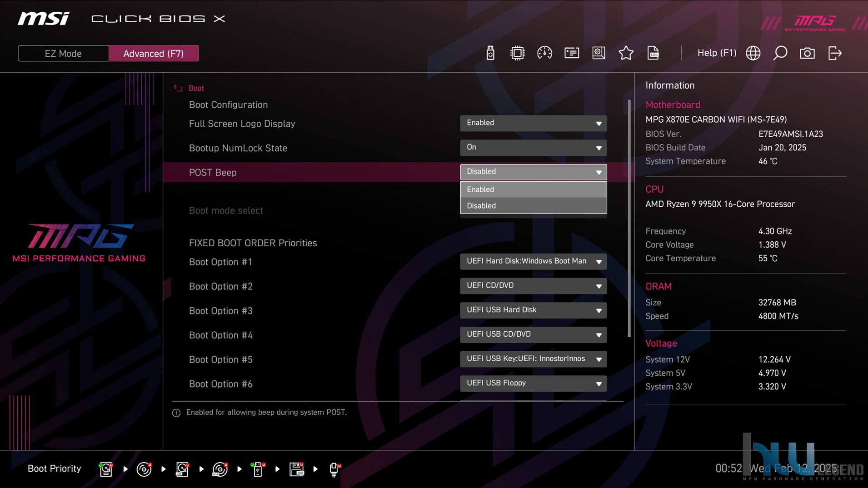This screenshot has width=868, height=488.
Task: Open Boot Option #2 dropdown
Action: point(533,286)
